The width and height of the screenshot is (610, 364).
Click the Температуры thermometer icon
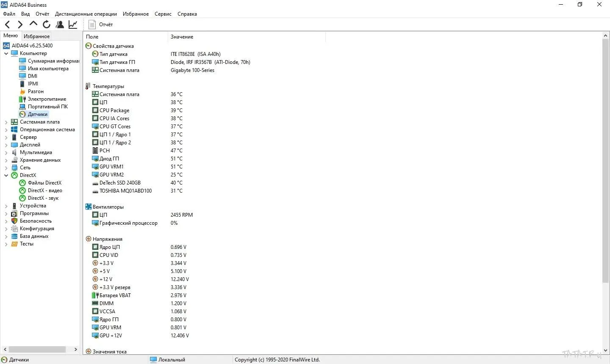coord(88,86)
